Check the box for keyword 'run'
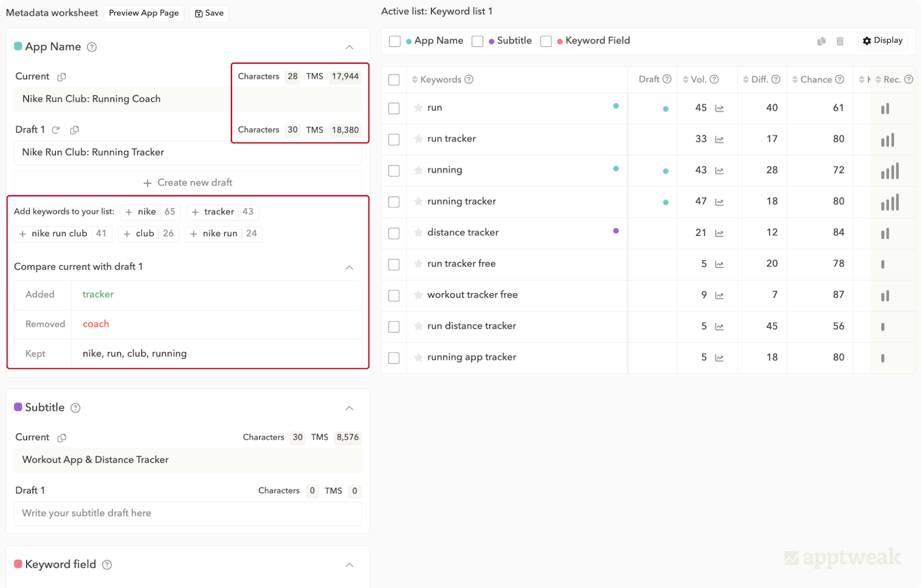This screenshot has width=921, height=588. coord(394,108)
